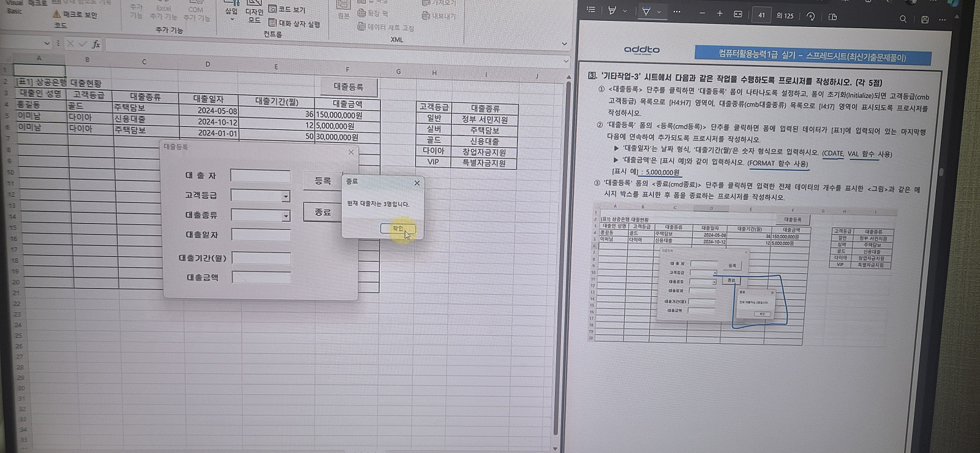This screenshot has height=453, width=980.
Task: Open the PDF viewer table of contents
Action: tap(590, 10)
